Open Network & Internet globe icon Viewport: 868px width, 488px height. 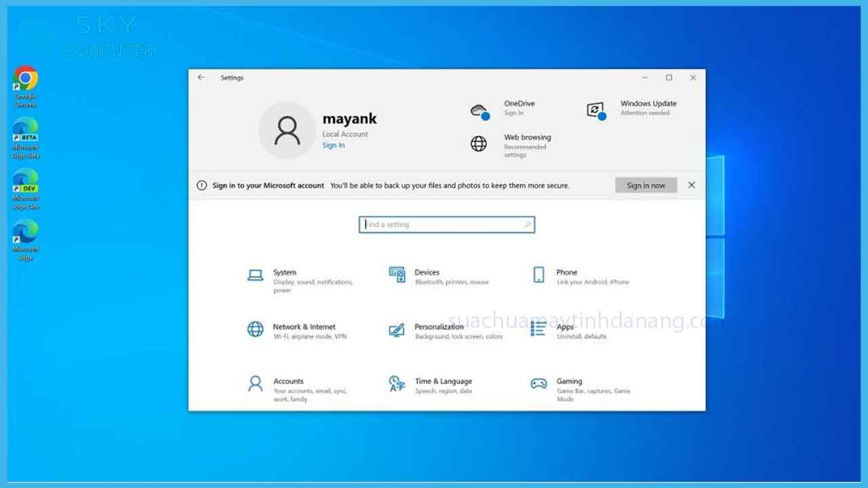[255, 329]
